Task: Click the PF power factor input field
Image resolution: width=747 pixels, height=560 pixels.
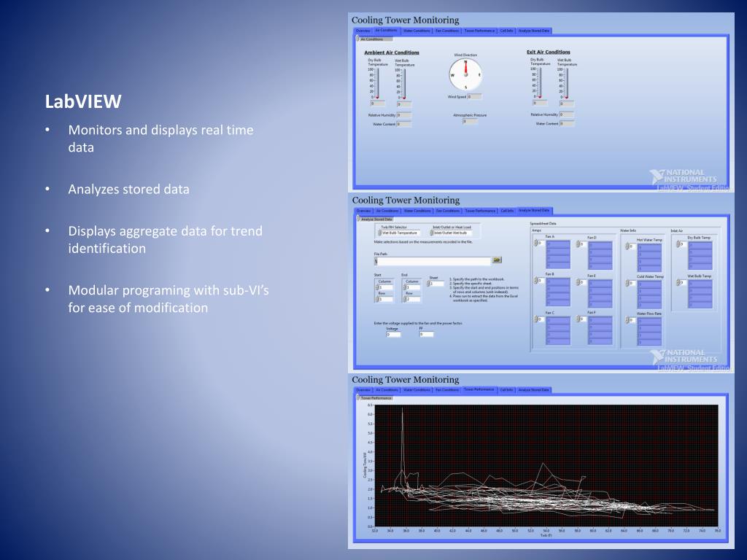Action: [x=426, y=334]
